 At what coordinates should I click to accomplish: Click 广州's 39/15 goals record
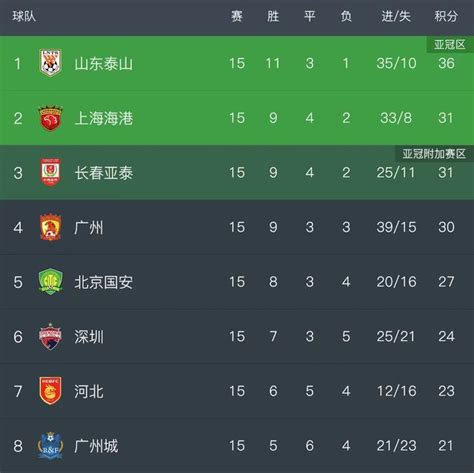tap(396, 227)
